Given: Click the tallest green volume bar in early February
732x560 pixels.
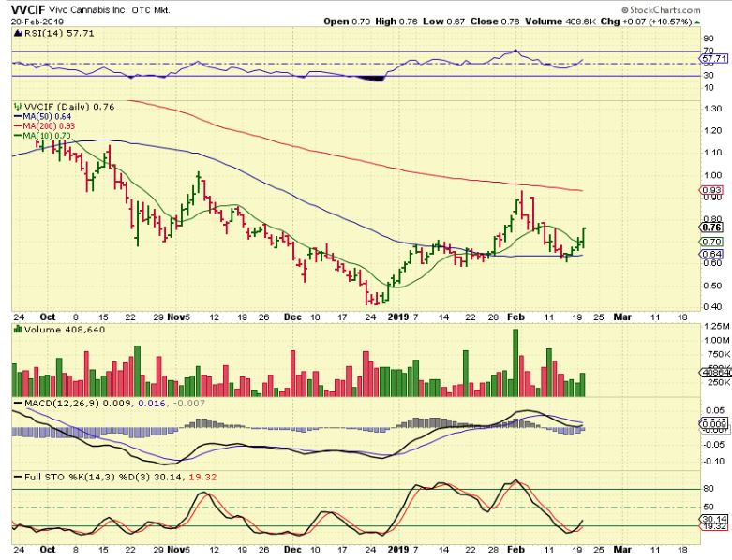Looking at the screenshot, I should pyautogui.click(x=515, y=362).
